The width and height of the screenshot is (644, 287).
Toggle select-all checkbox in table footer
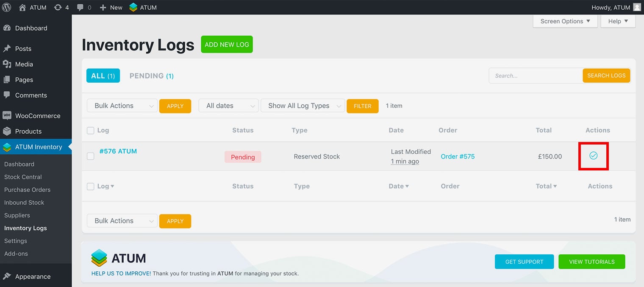pyautogui.click(x=90, y=186)
